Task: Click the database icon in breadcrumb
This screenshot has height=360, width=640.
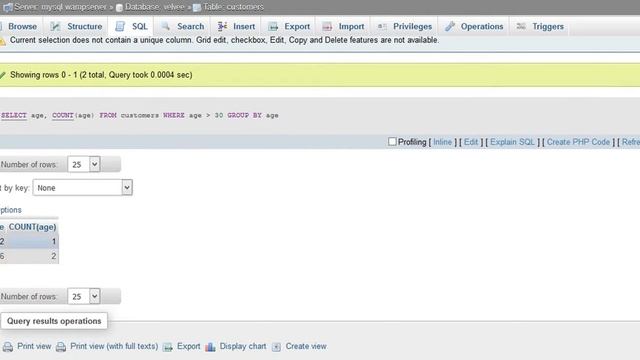Action: pos(119,7)
